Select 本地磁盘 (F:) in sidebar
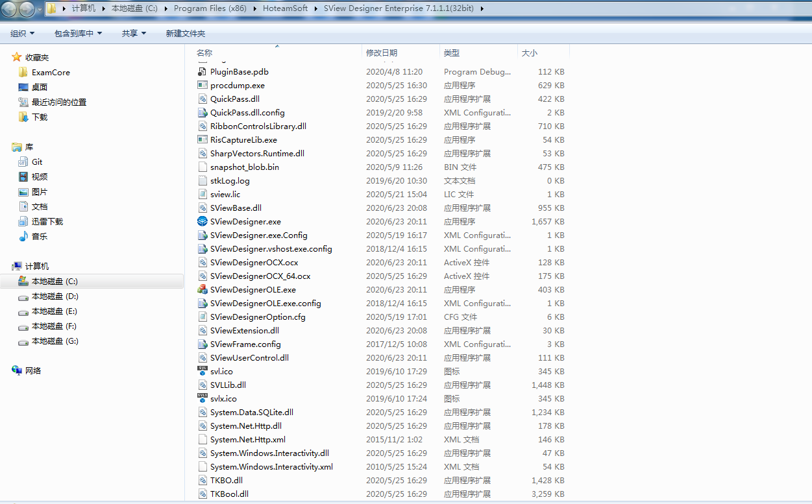The image size is (812, 504). tap(55, 326)
